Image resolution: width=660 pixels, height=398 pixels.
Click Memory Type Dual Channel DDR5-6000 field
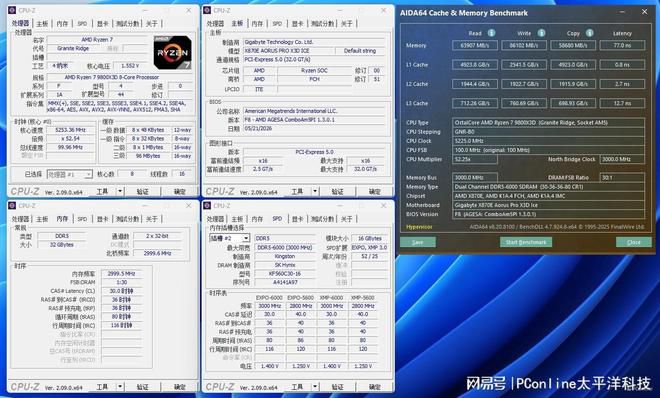(548, 186)
